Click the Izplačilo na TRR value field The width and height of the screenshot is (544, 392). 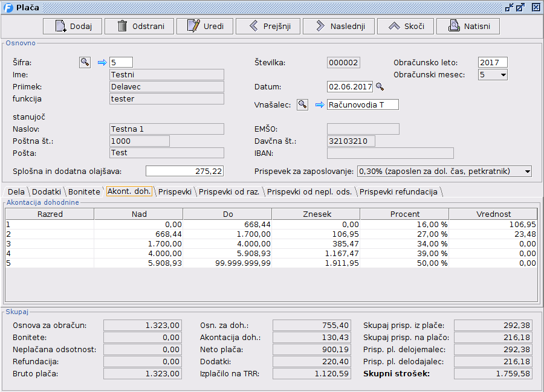[312, 374]
